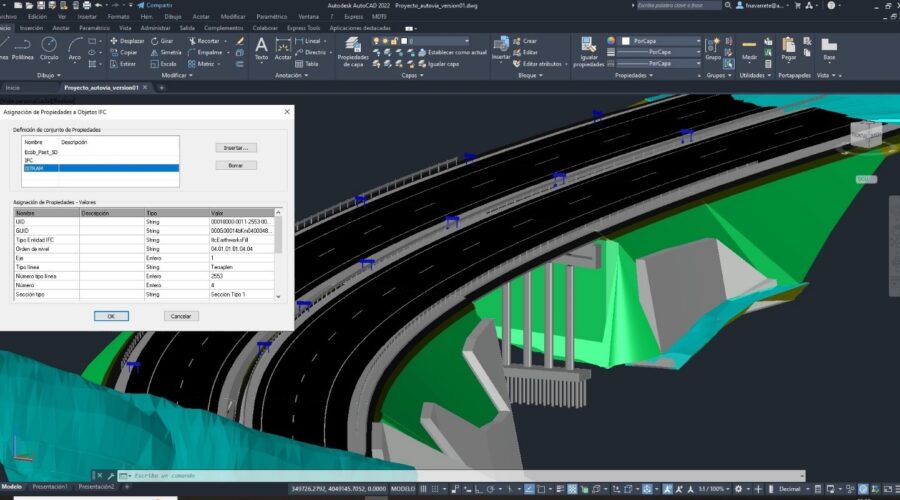
Task: Toggle snap mode in status bar
Action: click(x=435, y=489)
